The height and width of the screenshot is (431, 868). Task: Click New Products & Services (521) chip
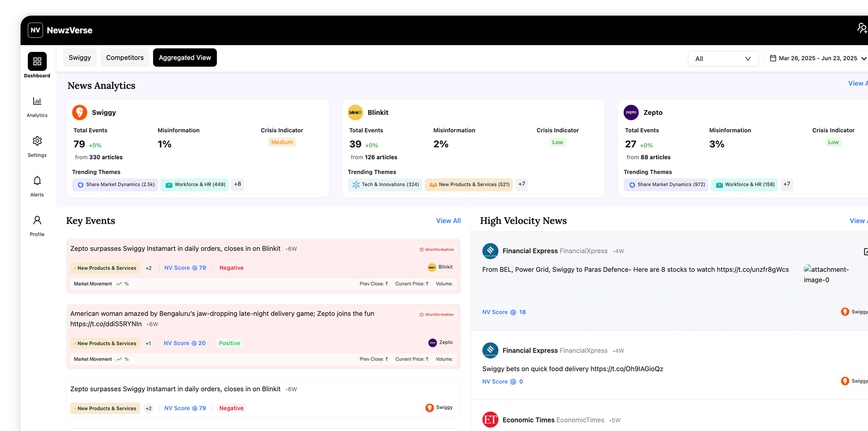click(x=469, y=185)
